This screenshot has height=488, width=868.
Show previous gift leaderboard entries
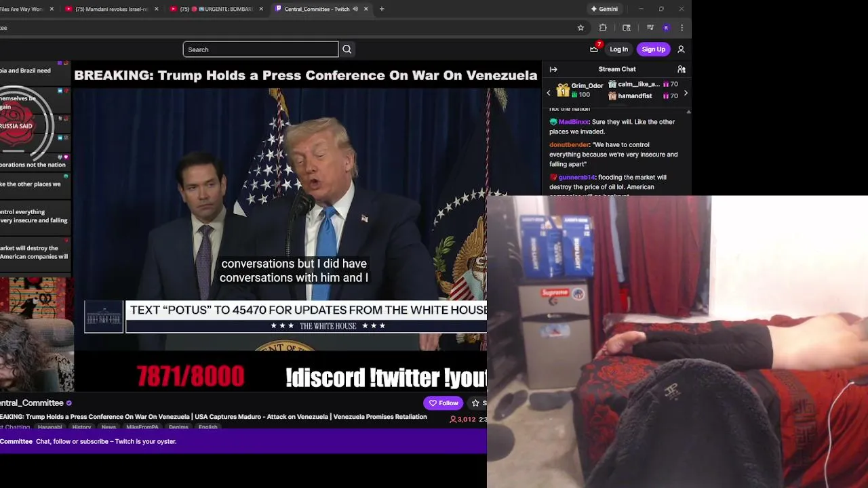coord(549,93)
